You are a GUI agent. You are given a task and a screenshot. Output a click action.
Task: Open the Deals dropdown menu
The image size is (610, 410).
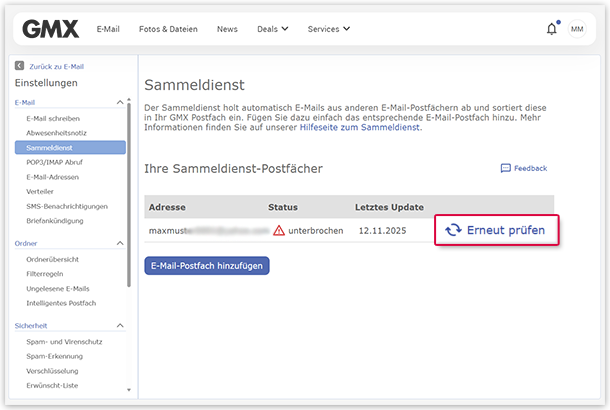272,29
